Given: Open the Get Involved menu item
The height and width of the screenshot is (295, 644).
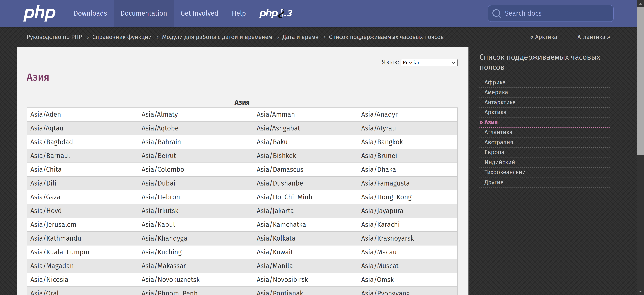Looking at the screenshot, I should [199, 13].
